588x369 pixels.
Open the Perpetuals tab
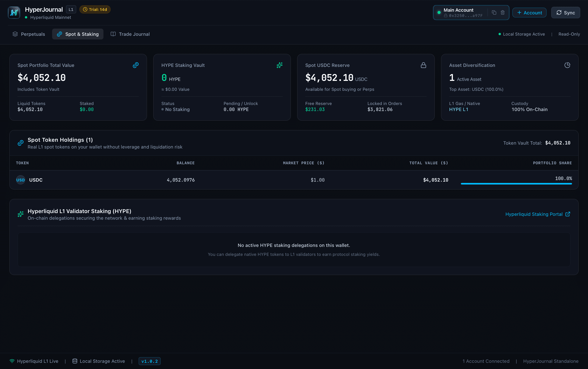point(29,34)
